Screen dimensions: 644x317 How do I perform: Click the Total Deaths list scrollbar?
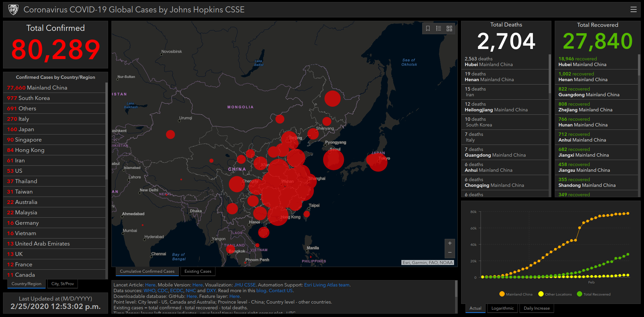pyautogui.click(x=550, y=74)
